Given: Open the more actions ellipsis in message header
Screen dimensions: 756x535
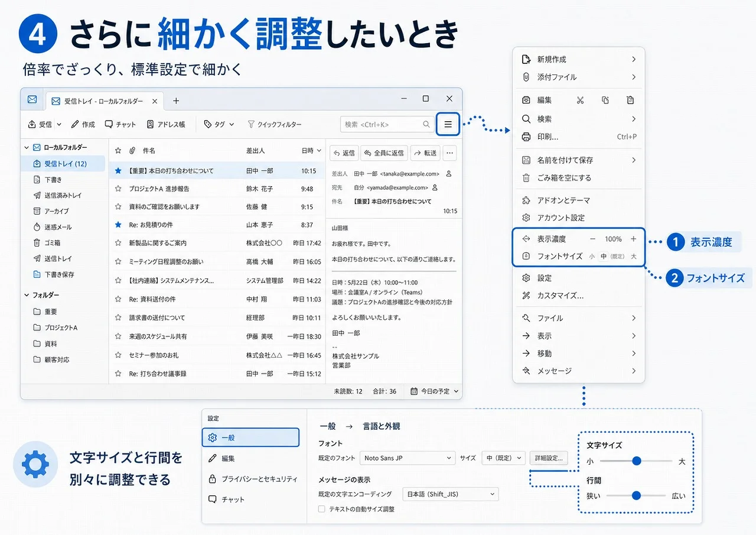Looking at the screenshot, I should (449, 153).
